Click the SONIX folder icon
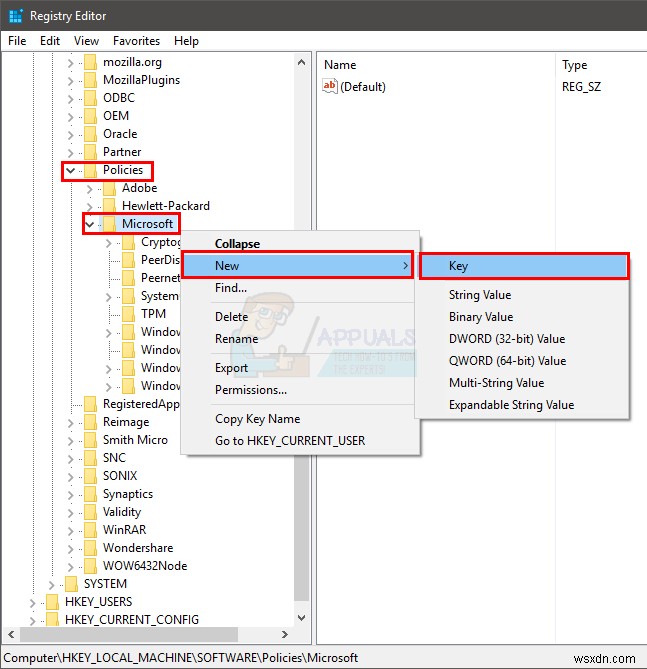The width and height of the screenshot is (647, 669). tap(90, 476)
